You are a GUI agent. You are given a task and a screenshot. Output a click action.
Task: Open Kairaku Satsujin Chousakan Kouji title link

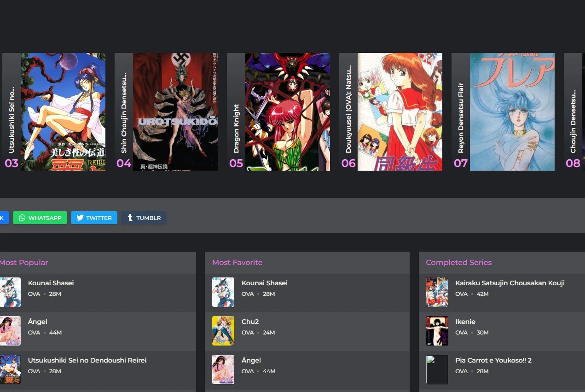[510, 283]
